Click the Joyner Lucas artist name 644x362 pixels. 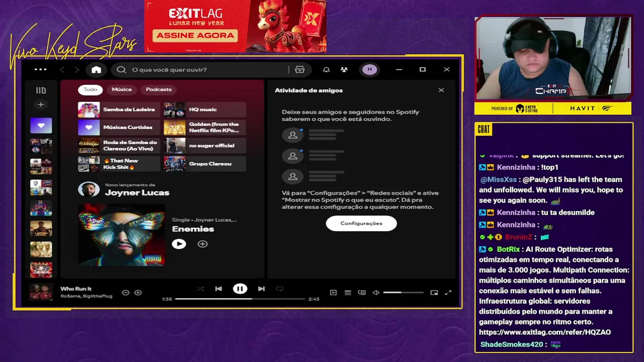(137, 193)
